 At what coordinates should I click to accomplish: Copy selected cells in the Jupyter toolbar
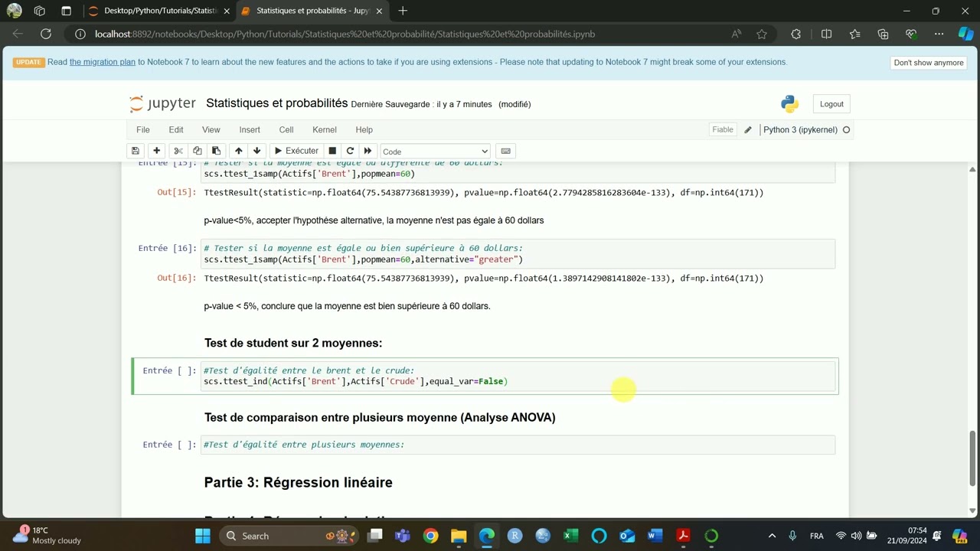(x=198, y=151)
